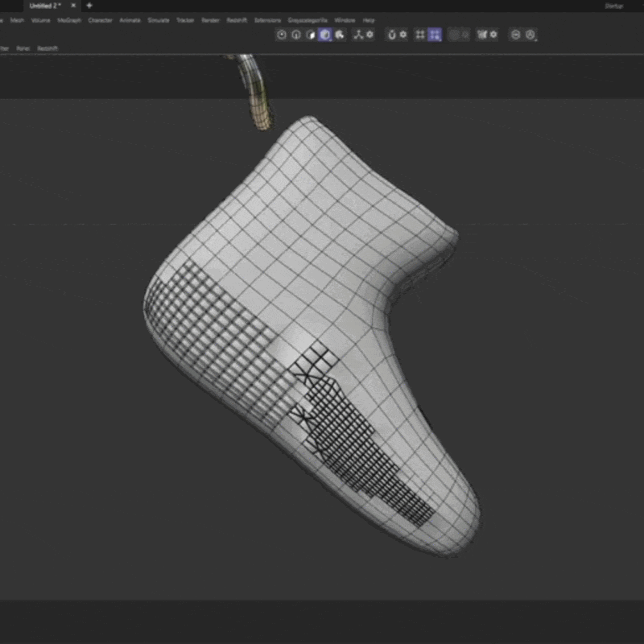Open snap settings gear next to magnet

coord(403,35)
